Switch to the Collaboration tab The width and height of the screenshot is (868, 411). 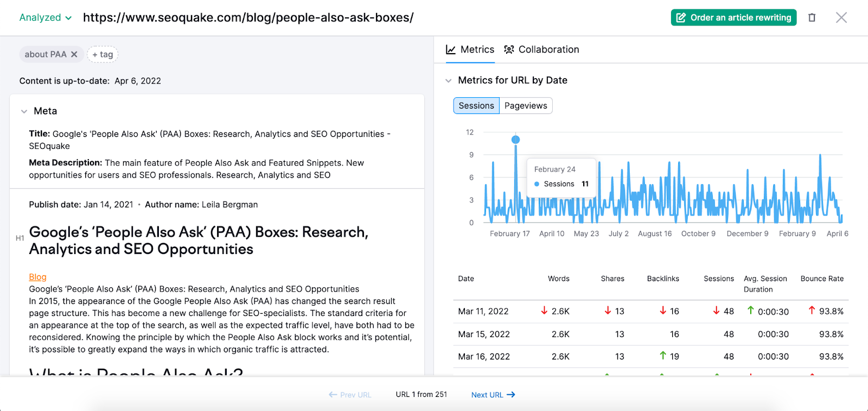pos(541,49)
